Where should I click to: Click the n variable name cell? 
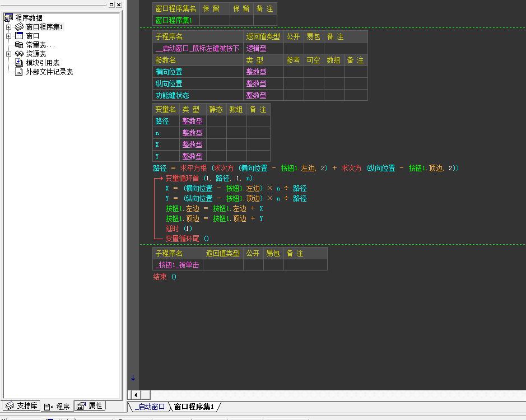(x=166, y=133)
